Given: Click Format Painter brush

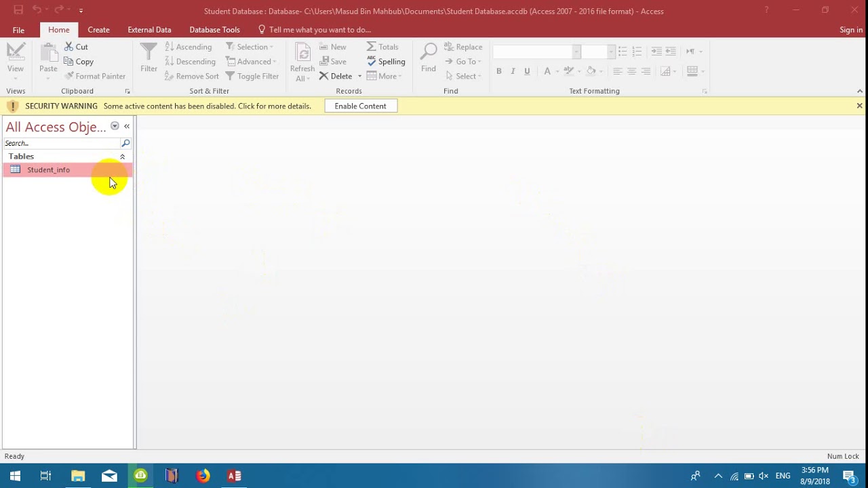Looking at the screenshot, I should coord(95,76).
